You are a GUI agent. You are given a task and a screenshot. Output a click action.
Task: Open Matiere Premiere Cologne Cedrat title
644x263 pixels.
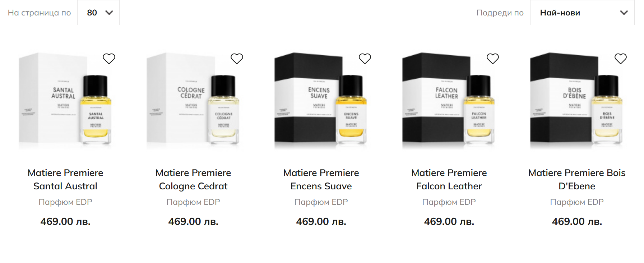click(x=193, y=179)
